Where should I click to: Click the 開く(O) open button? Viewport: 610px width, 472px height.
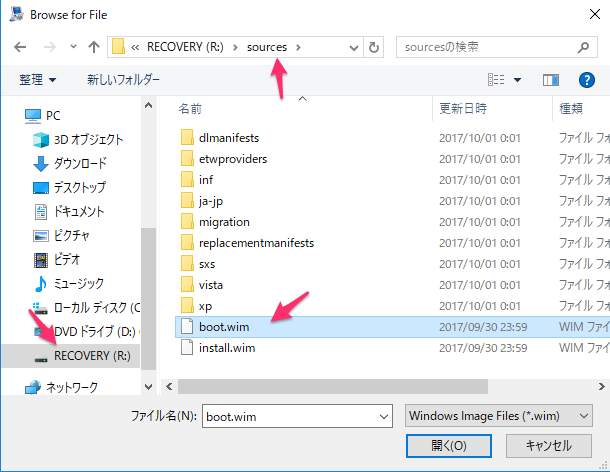(x=449, y=446)
